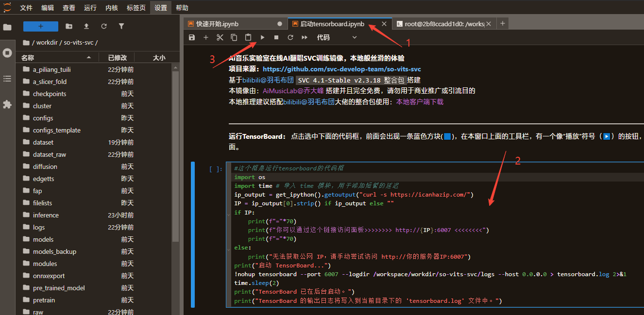644x315 pixels.
Task: Open the bilibili@羽毛布团 link in 基于 line
Action: coord(268,80)
